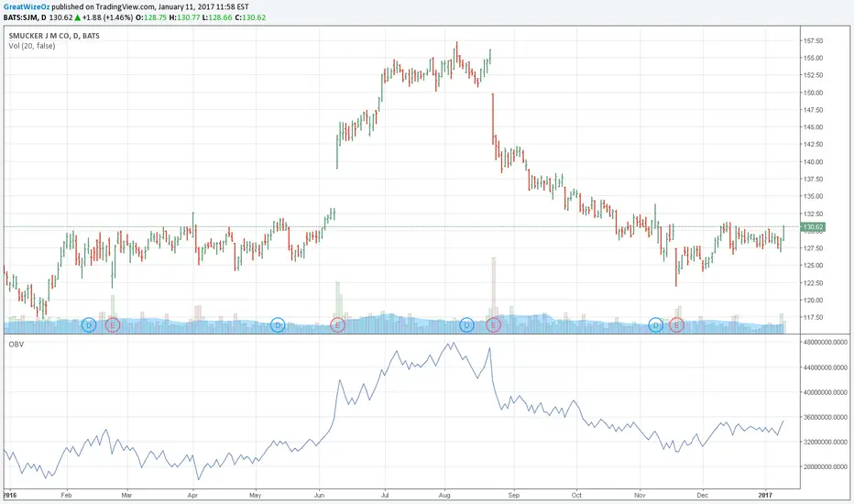Open the GreatWizeOz author link
The image size is (854, 504).
[27, 7]
